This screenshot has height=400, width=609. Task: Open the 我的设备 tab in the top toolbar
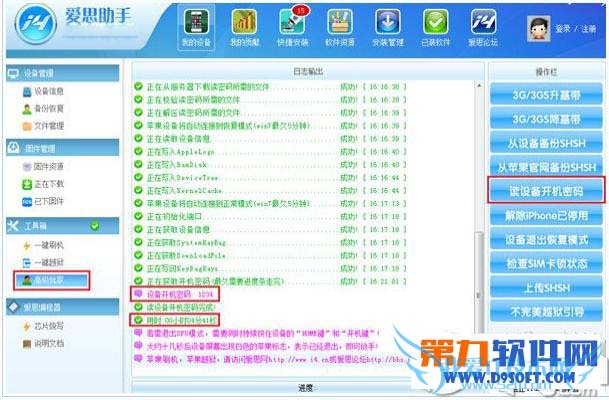196,28
